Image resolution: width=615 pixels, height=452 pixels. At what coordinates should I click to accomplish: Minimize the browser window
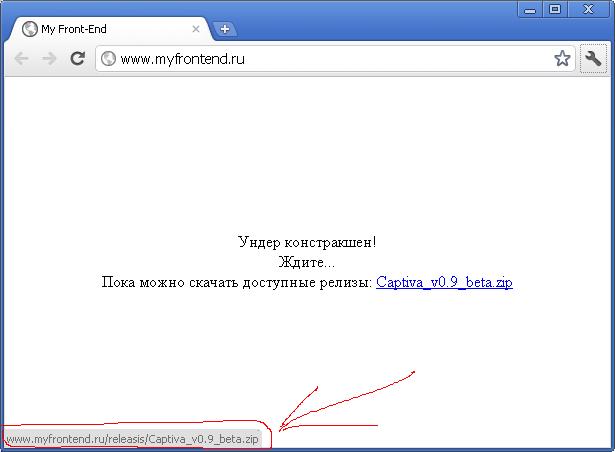point(530,9)
